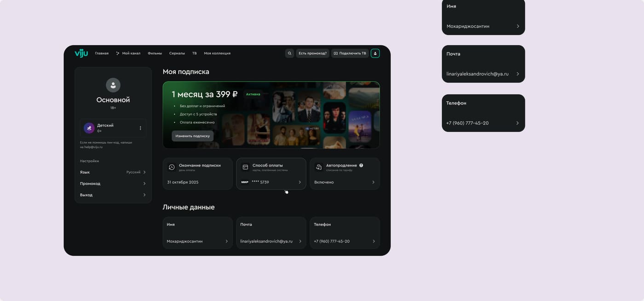Select ТВ in the top navigation
Viewport: 644px width, 301px height.
195,53
